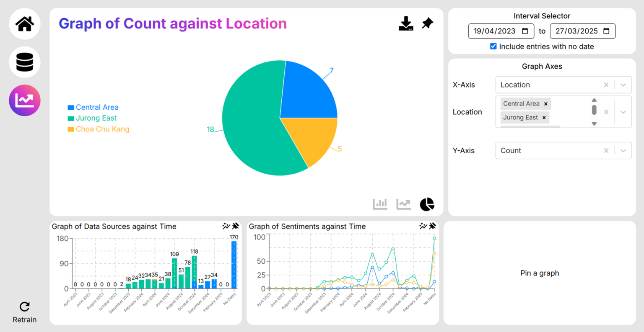This screenshot has height=332, width=644.
Task: Click the Retrain button
Action: coord(25,312)
